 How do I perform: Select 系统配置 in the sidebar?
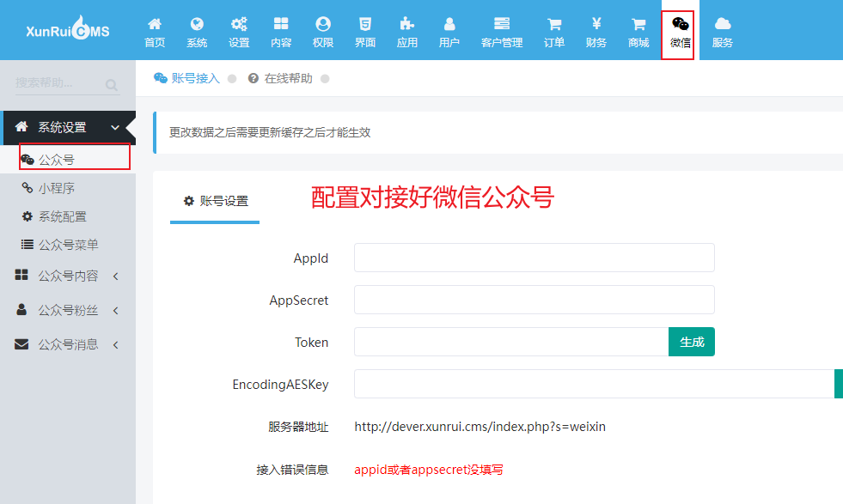pos(68,216)
